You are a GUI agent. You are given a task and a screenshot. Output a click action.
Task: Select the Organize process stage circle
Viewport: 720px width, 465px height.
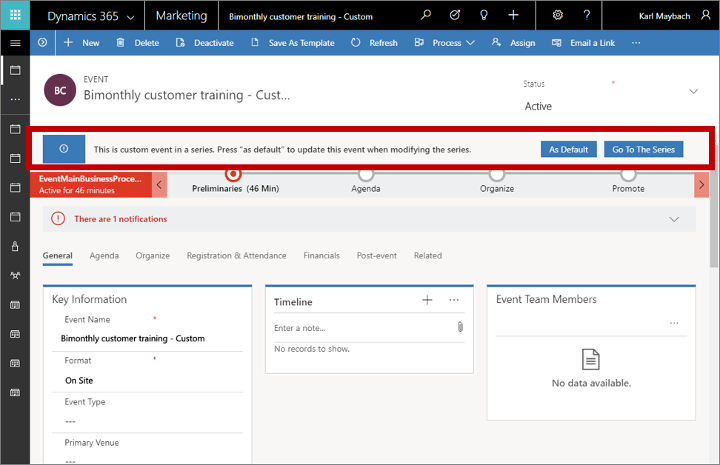pos(497,174)
